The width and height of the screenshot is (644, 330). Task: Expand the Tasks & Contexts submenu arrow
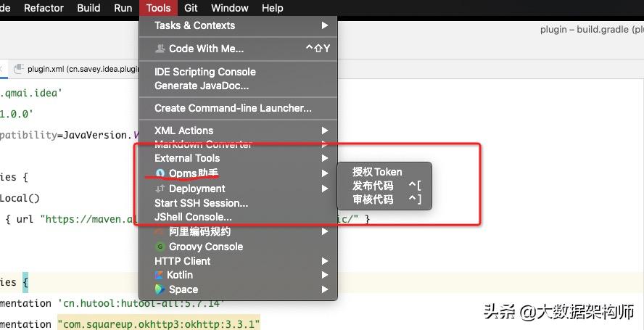tap(325, 25)
